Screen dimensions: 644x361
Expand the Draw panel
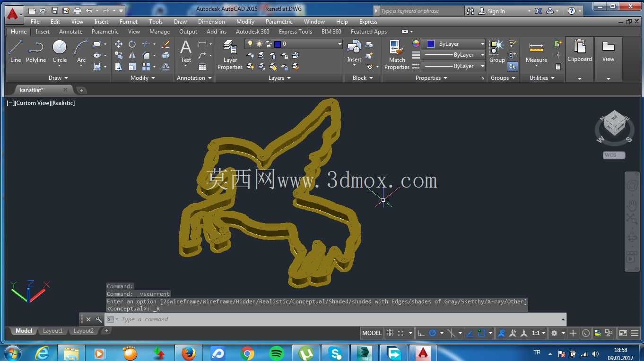tap(58, 78)
